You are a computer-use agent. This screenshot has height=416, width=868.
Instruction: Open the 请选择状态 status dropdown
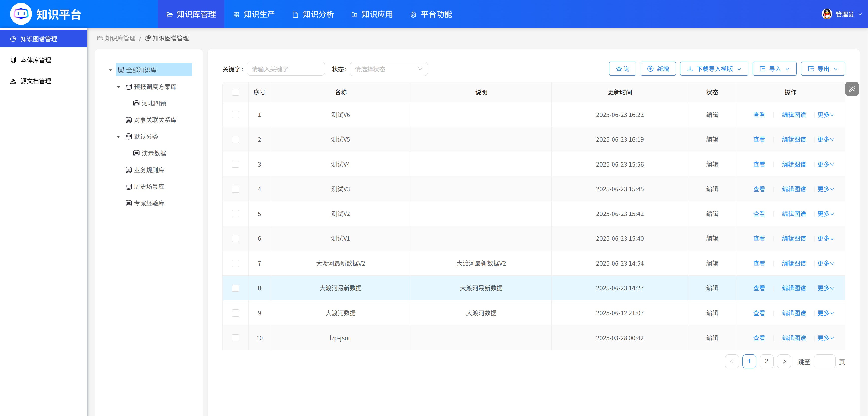pyautogui.click(x=388, y=69)
